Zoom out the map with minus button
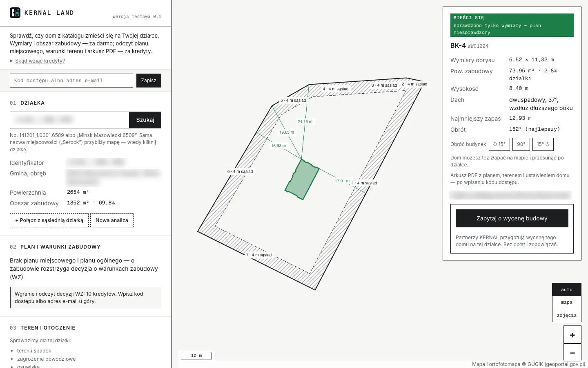The width and height of the screenshot is (588, 368). click(572, 352)
